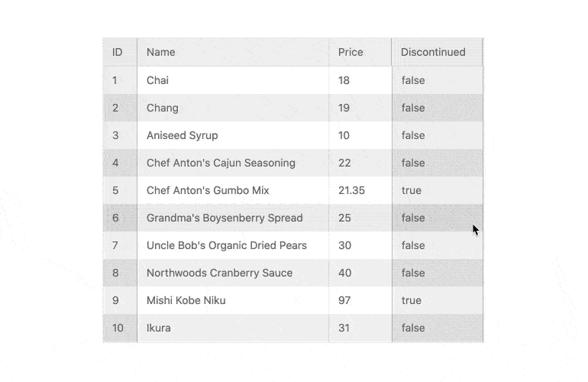Select Chef Anton's Gumbo Mix row
The height and width of the screenshot is (382, 588).
(208, 190)
